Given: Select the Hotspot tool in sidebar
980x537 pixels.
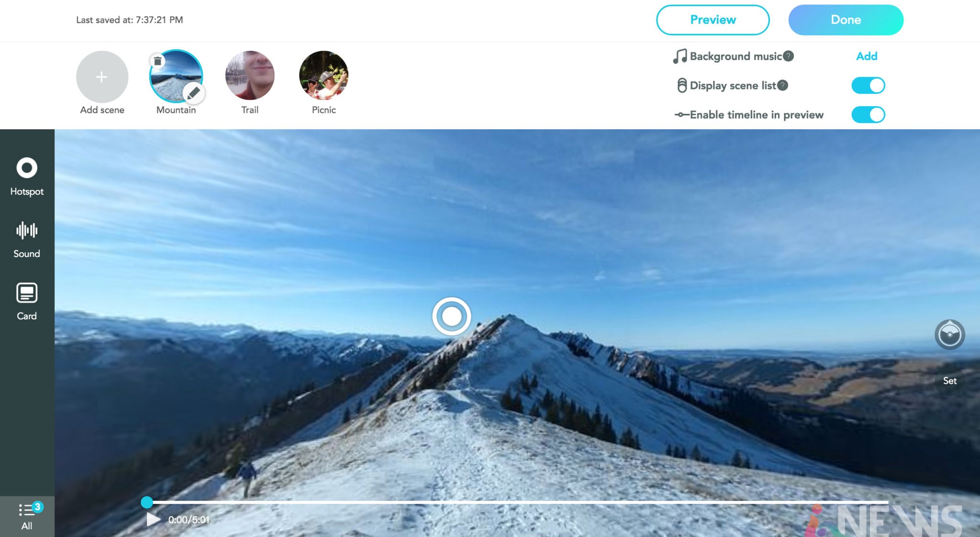Looking at the screenshot, I should tap(27, 177).
